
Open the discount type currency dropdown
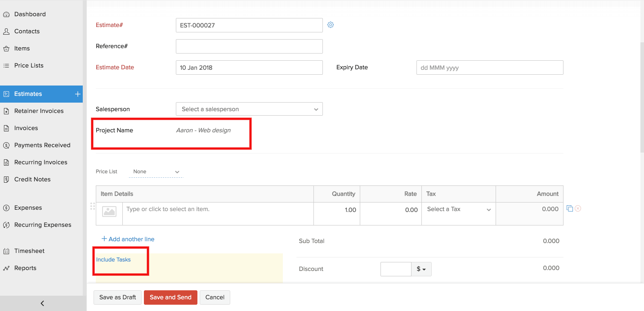tap(421, 269)
